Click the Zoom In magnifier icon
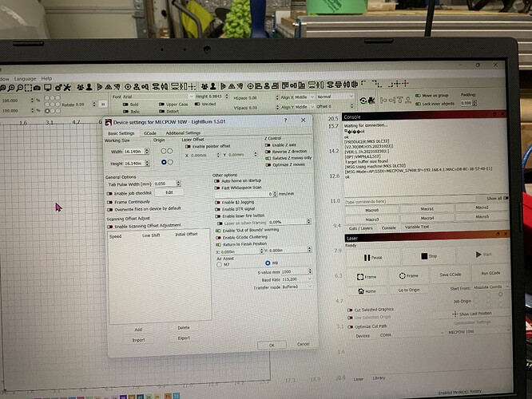The width and height of the screenshot is (532, 399). 11,88
